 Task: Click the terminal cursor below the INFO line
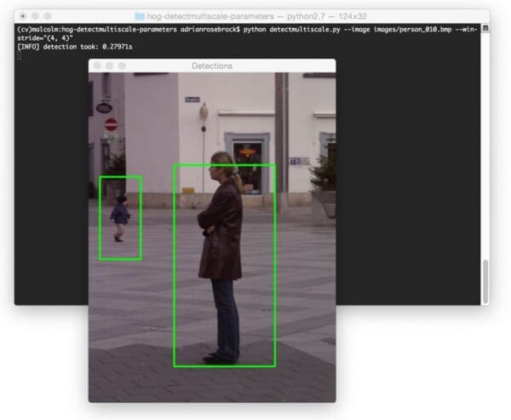[x=19, y=55]
